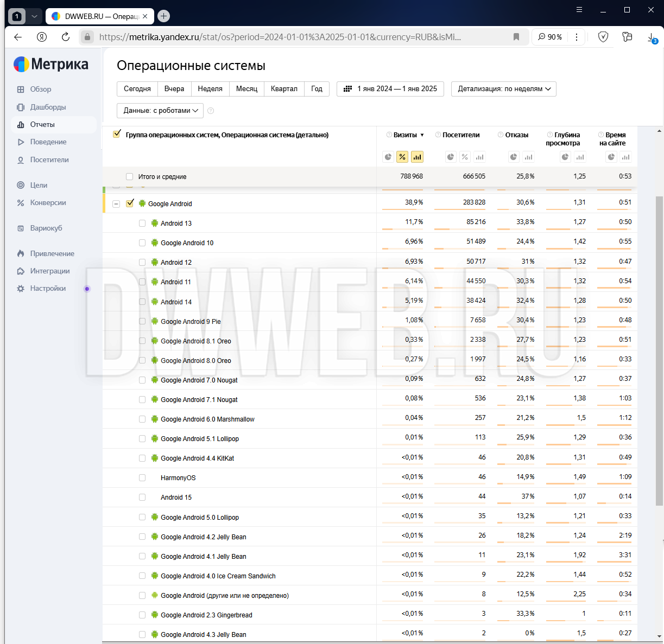Check the Google Android 7.1 Nougat checkbox
This screenshot has height=644, width=664.
tap(142, 399)
